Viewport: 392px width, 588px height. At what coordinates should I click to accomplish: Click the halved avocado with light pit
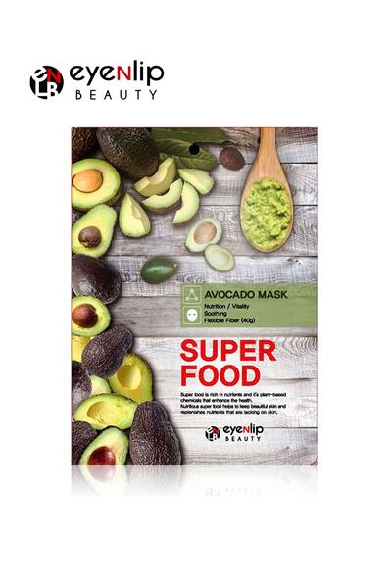tap(95, 184)
